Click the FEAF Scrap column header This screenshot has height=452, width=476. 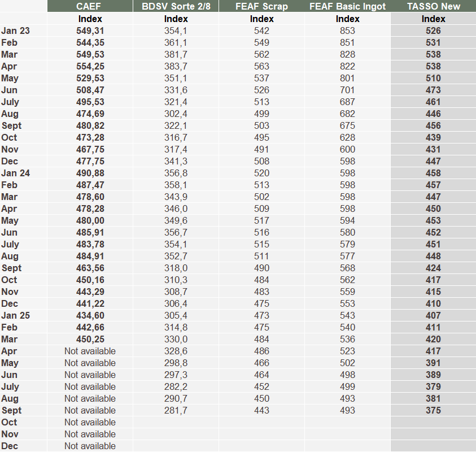(261, 6)
